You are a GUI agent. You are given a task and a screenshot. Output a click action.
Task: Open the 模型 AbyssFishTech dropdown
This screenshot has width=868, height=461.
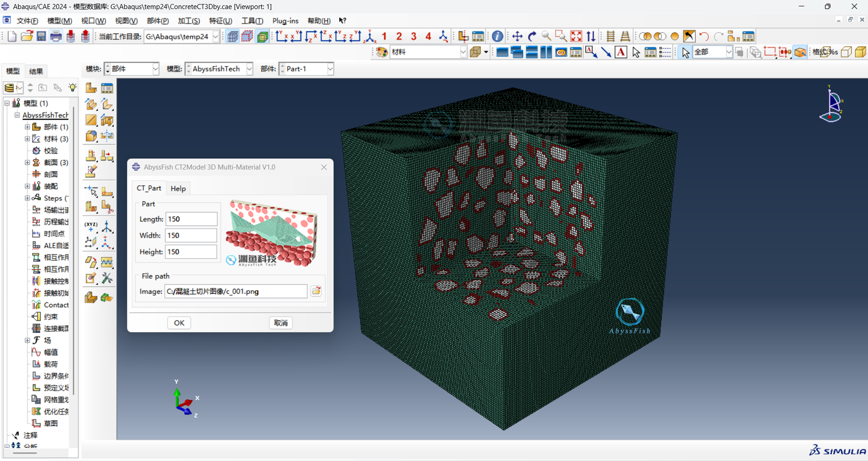(x=250, y=69)
